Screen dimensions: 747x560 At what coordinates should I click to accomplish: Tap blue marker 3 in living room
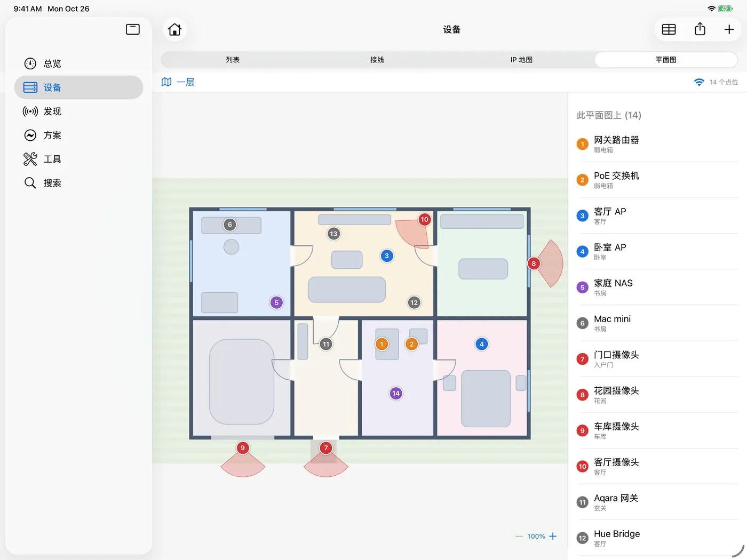click(x=387, y=256)
